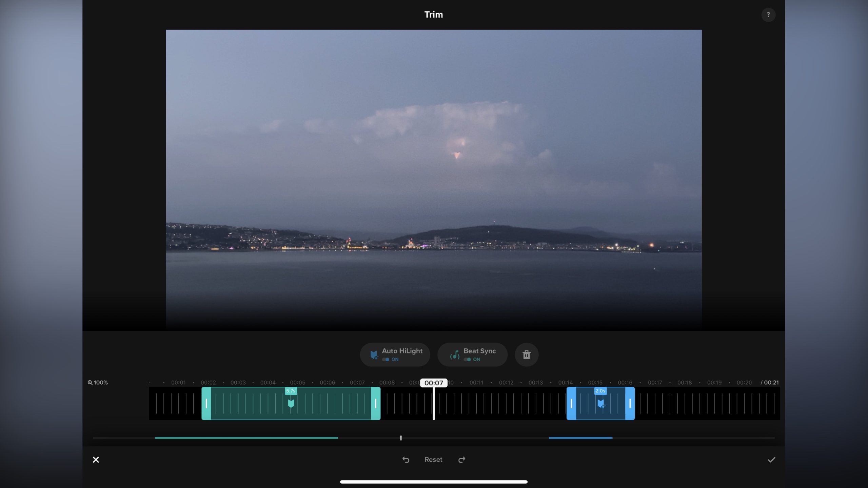Click right handle of blue segment

[630, 404]
